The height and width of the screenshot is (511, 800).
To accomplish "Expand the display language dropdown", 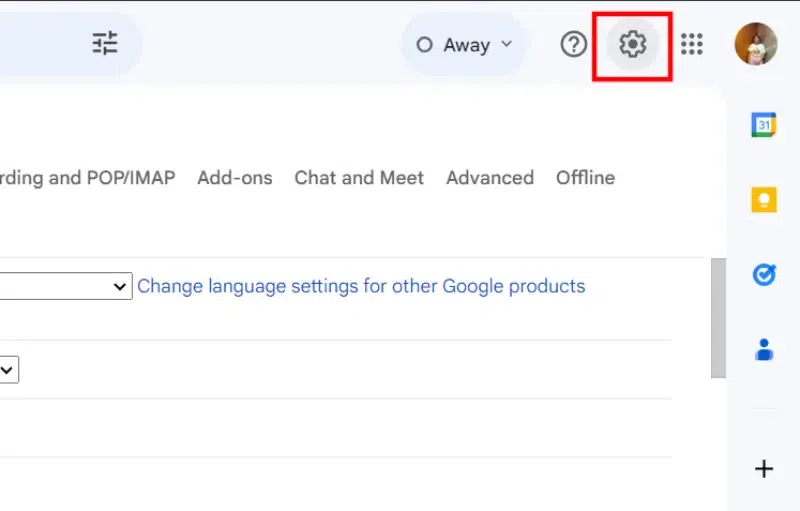I will click(x=66, y=287).
